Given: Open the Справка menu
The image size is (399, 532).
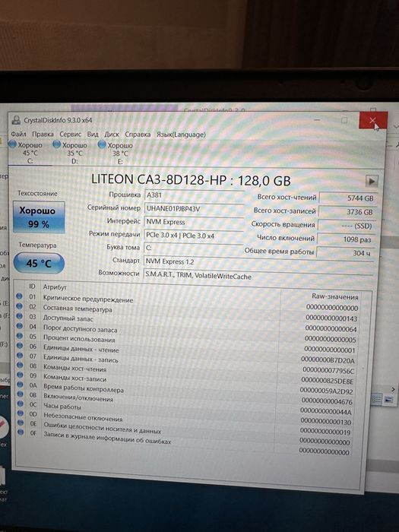Looking at the screenshot, I should 138,135.
